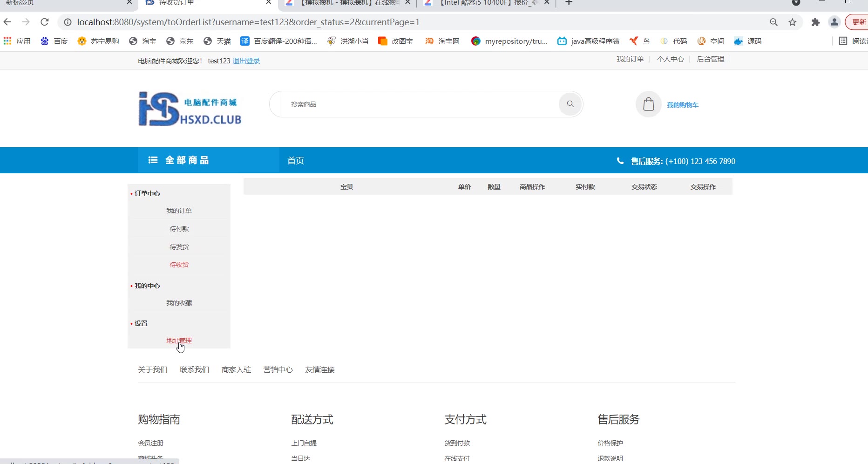Open Chrome extensions puzzle icon
The height and width of the screenshot is (464, 868).
click(815, 22)
